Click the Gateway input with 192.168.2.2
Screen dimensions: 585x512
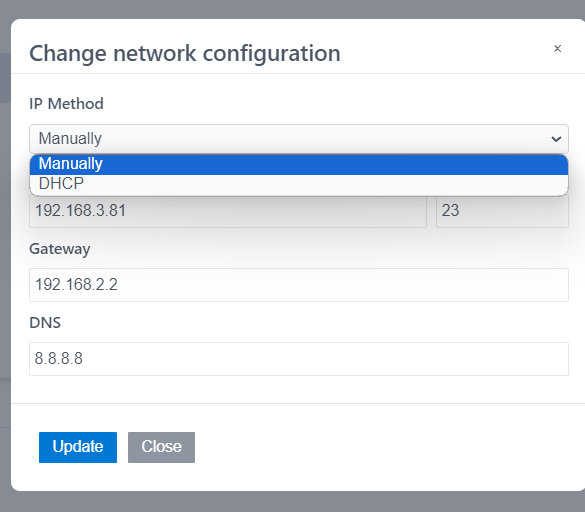[299, 285]
